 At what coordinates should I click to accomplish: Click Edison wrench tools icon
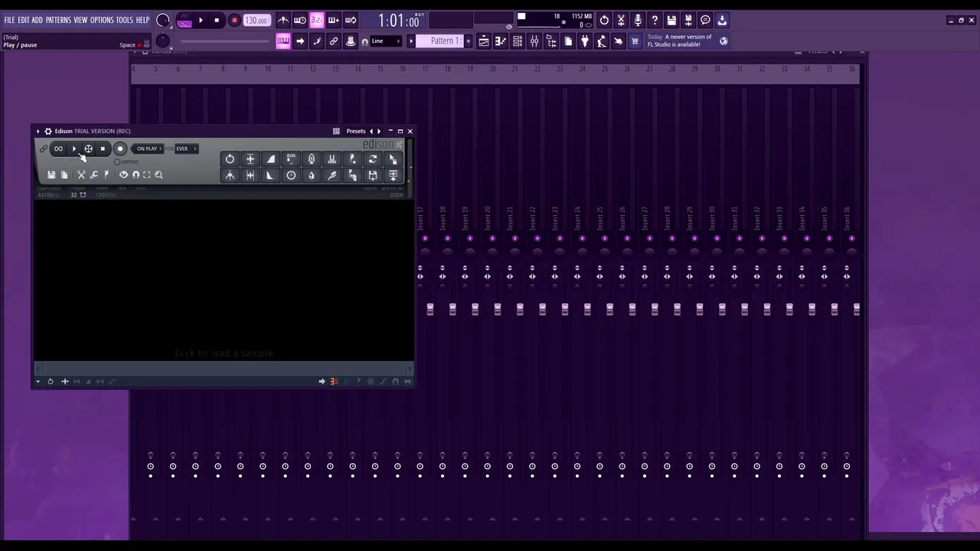(x=94, y=175)
